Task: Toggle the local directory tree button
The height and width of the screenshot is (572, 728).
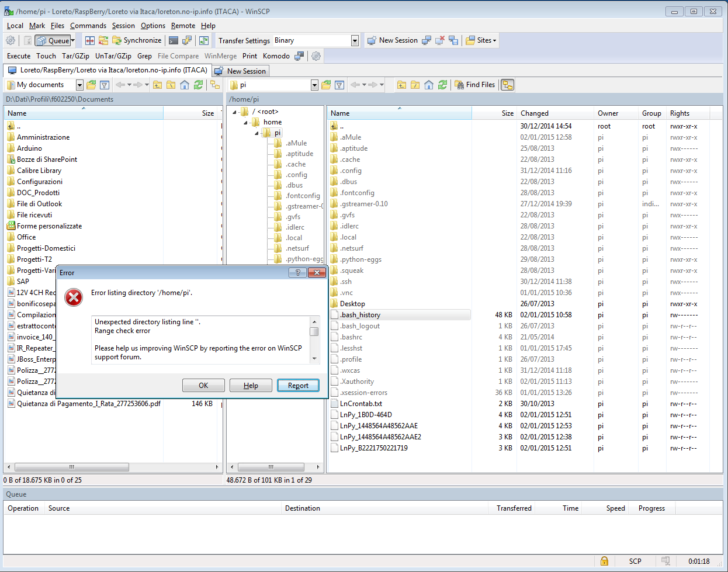Action: (x=215, y=85)
